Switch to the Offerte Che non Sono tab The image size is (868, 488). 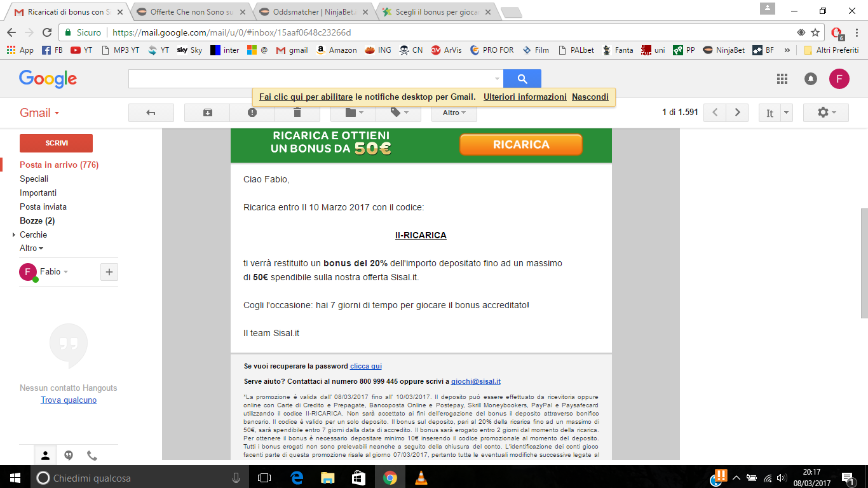191,12
